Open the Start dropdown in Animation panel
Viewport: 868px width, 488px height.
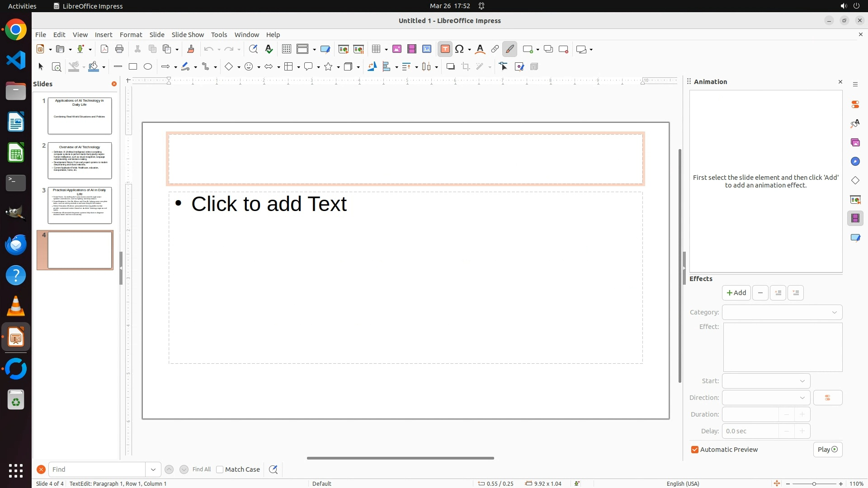pos(766,381)
